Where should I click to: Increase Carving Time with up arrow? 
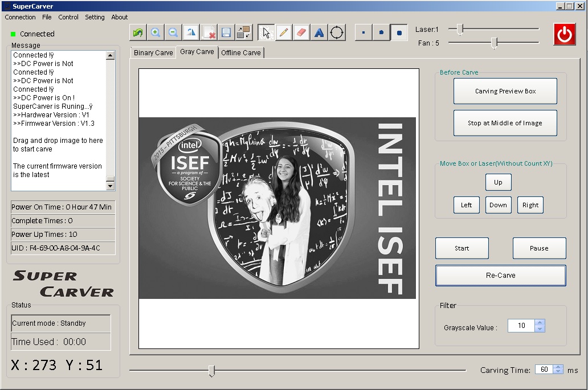(x=558, y=368)
